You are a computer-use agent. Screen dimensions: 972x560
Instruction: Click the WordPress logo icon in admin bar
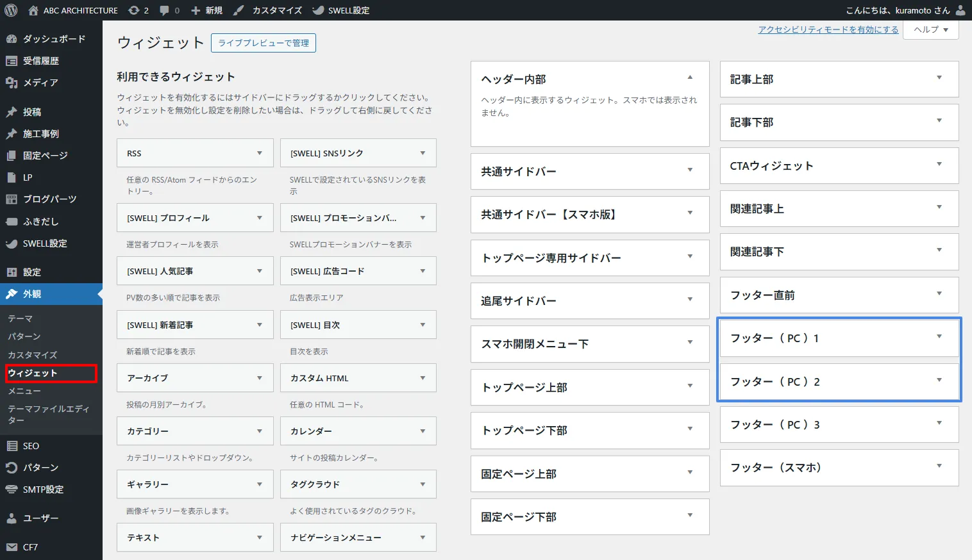coord(11,10)
